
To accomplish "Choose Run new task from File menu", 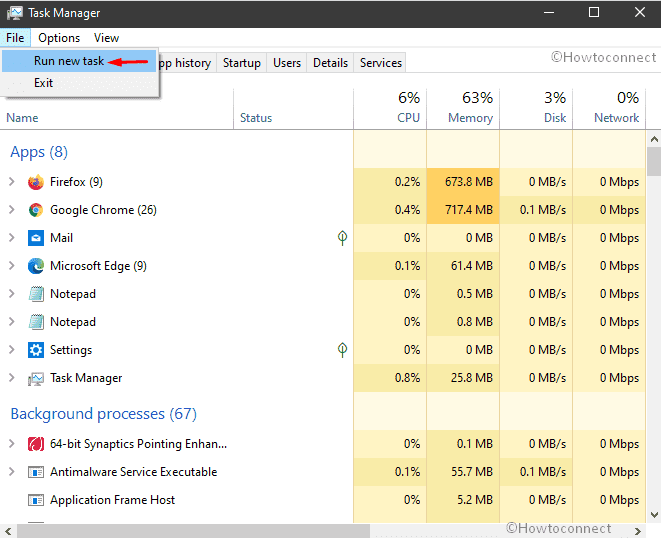I will click(79, 61).
